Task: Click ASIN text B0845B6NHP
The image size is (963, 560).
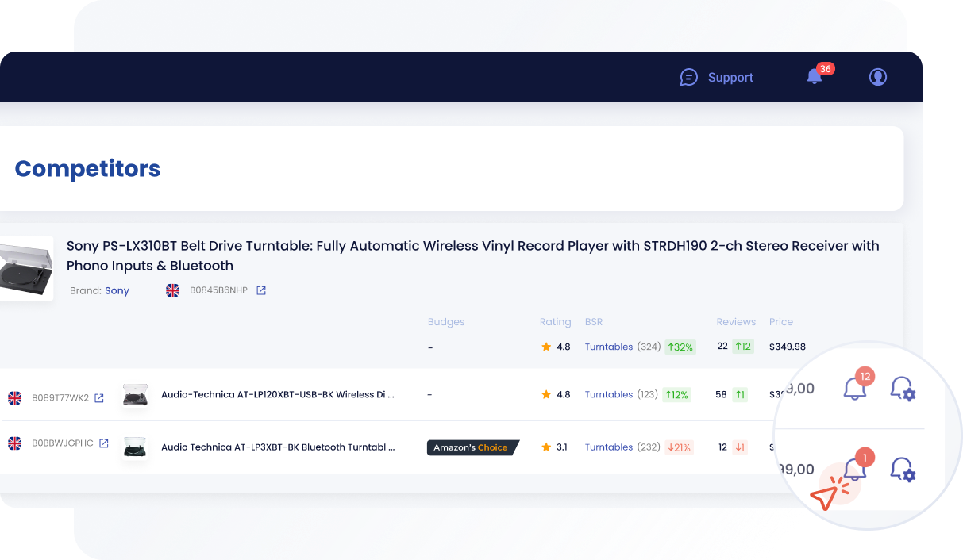Action: [218, 290]
